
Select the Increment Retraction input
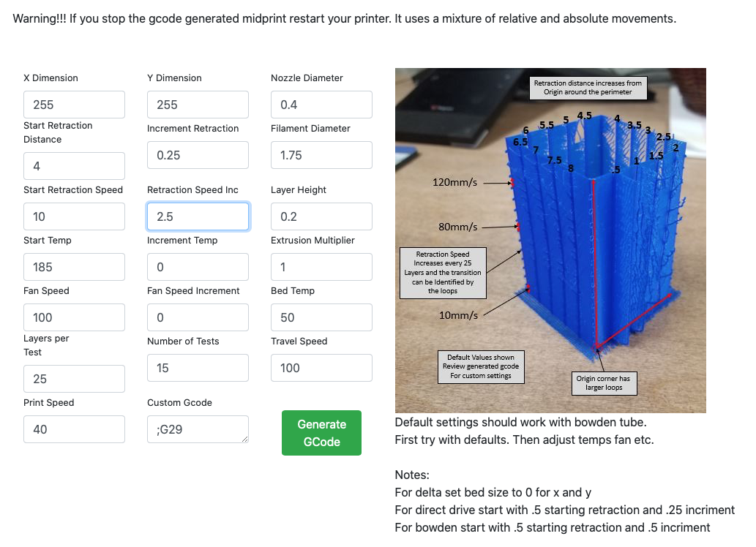(198, 155)
